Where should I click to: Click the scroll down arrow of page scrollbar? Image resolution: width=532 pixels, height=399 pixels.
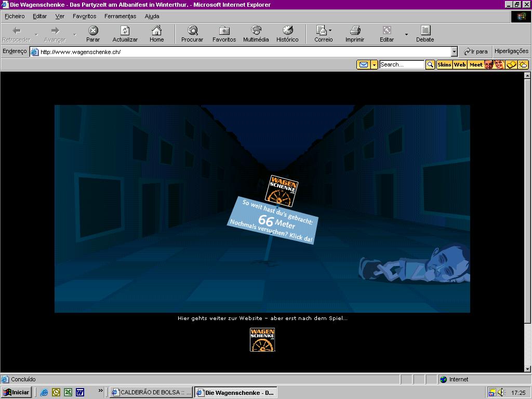click(x=527, y=369)
